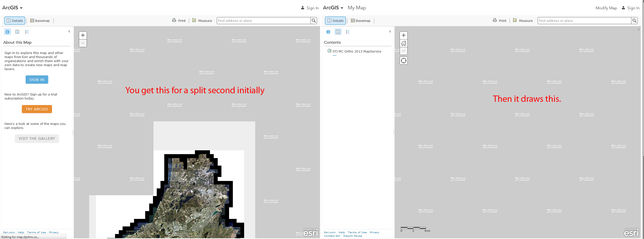Click maximize map icon top-right of right map

pyautogui.click(x=638, y=29)
